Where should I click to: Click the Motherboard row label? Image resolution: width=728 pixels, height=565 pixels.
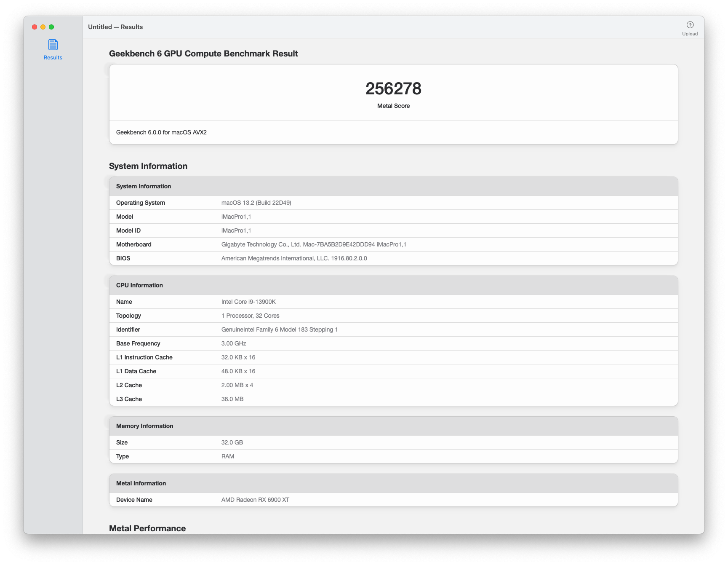pyautogui.click(x=134, y=244)
